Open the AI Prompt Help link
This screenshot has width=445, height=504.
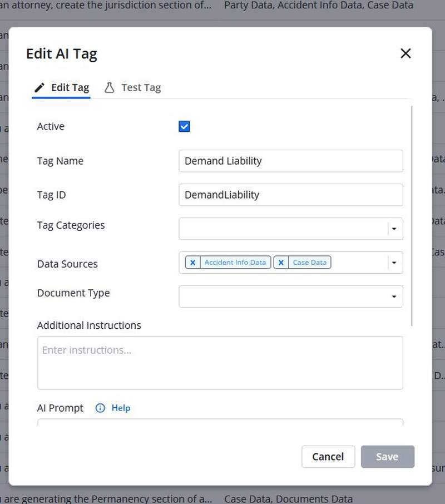pos(121,408)
